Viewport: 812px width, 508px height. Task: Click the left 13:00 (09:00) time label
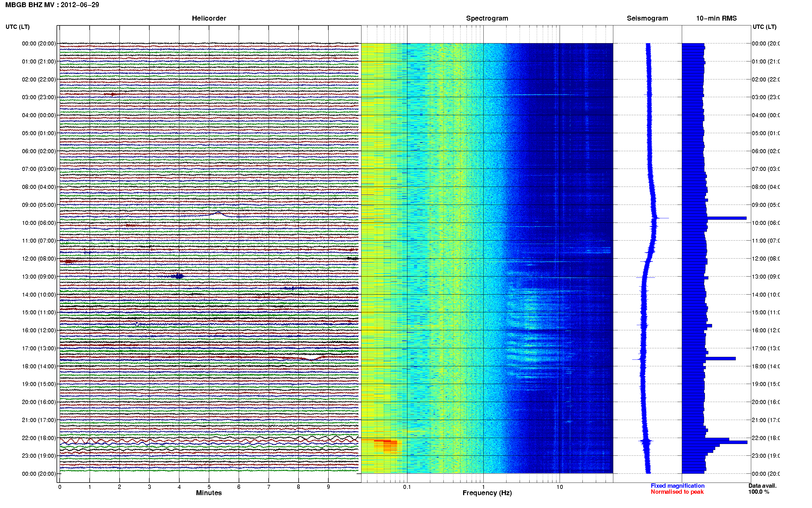point(39,277)
